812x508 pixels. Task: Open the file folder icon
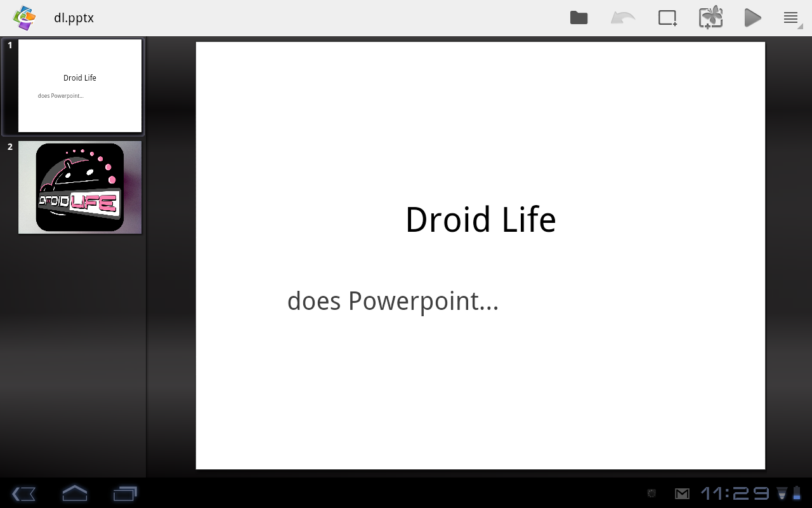(x=579, y=18)
